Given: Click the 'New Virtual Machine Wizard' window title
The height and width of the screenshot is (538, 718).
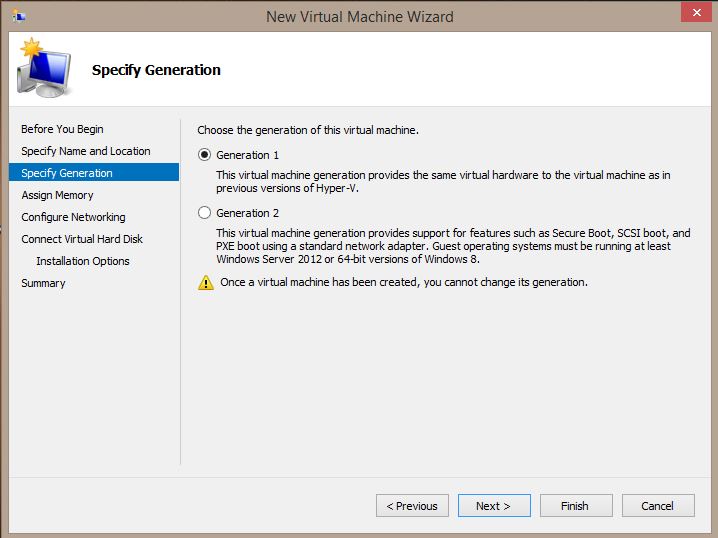Looking at the screenshot, I should point(360,17).
